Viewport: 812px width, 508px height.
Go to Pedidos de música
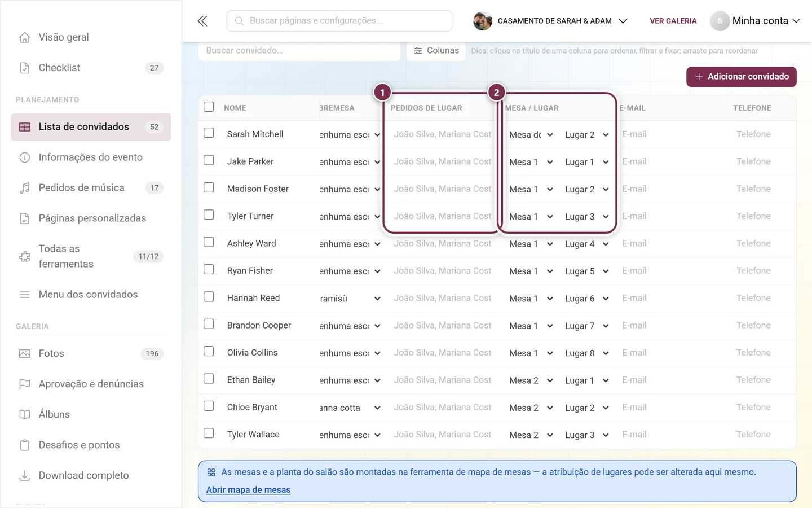pos(91,188)
